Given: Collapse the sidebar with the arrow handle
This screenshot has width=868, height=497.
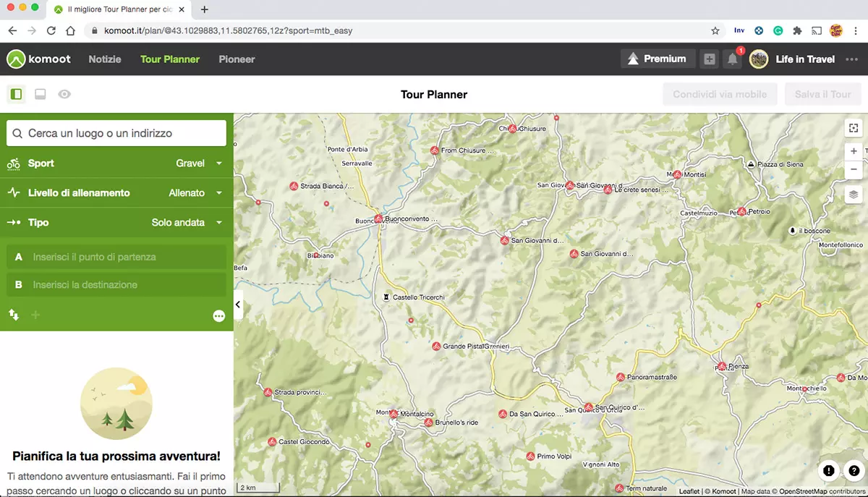Looking at the screenshot, I should click(x=238, y=305).
